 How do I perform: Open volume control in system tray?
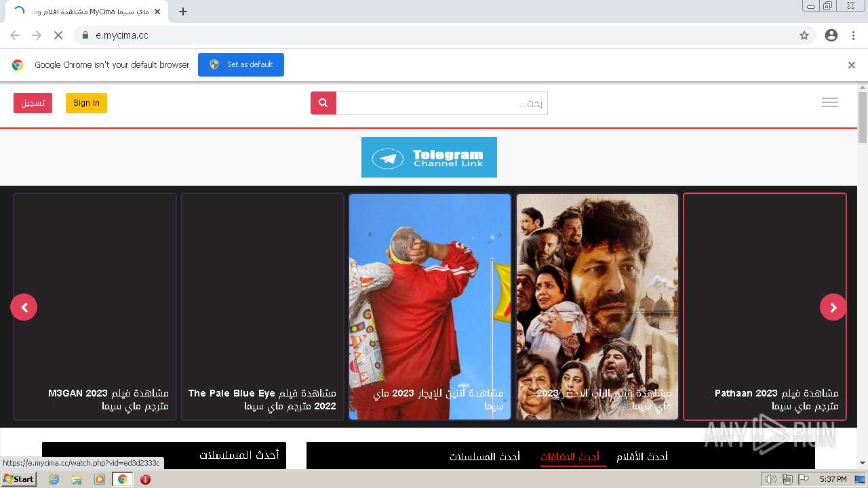(x=770, y=479)
